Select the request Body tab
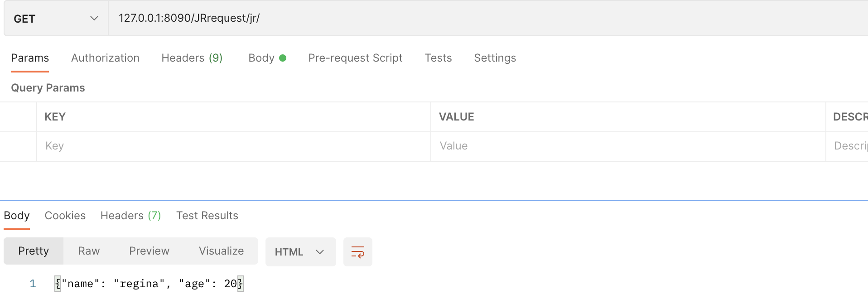 tap(267, 58)
